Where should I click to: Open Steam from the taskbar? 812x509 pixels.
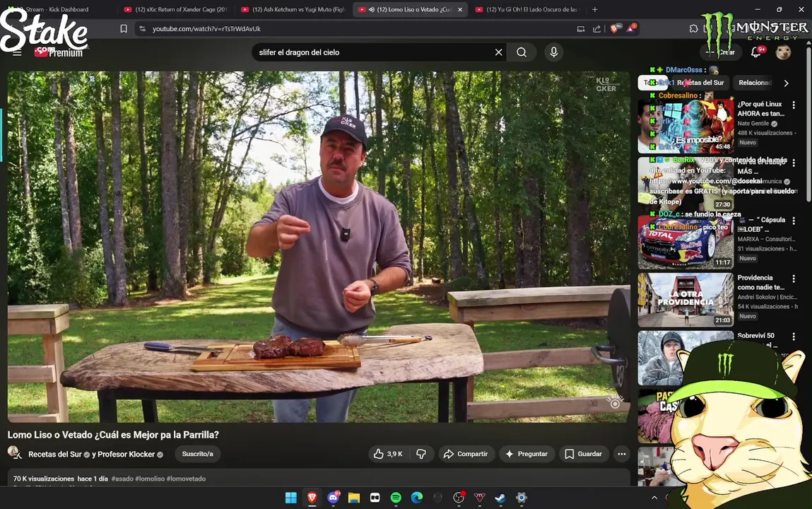coord(500,498)
